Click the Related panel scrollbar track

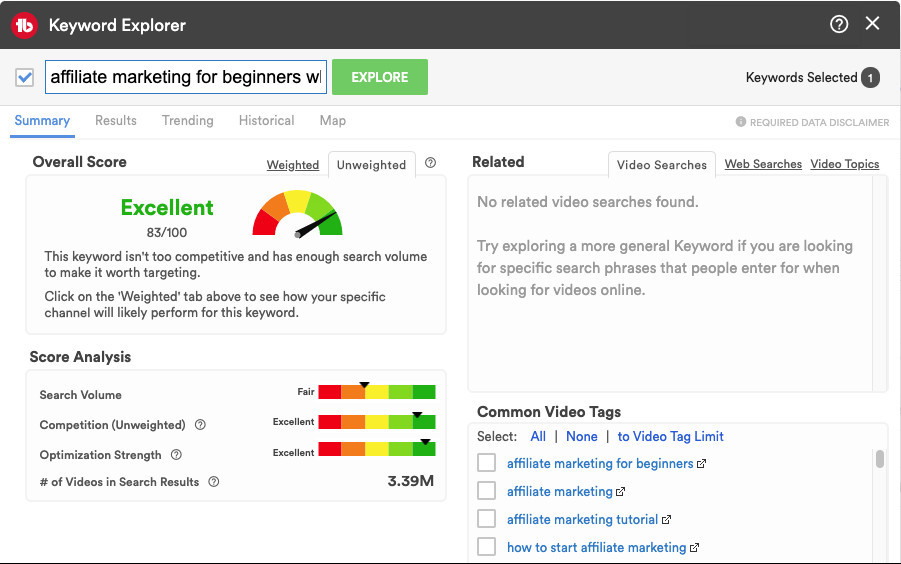point(880,284)
